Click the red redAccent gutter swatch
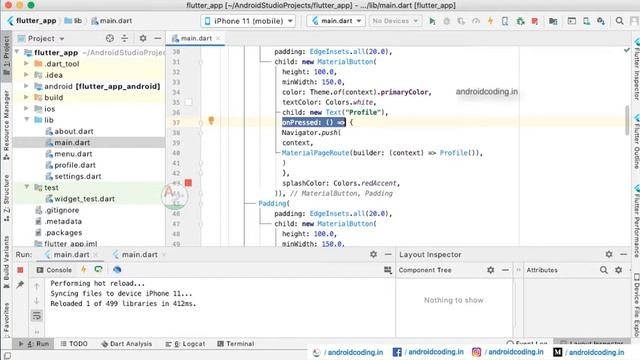Viewport: 640px width, 360px height. (188, 182)
